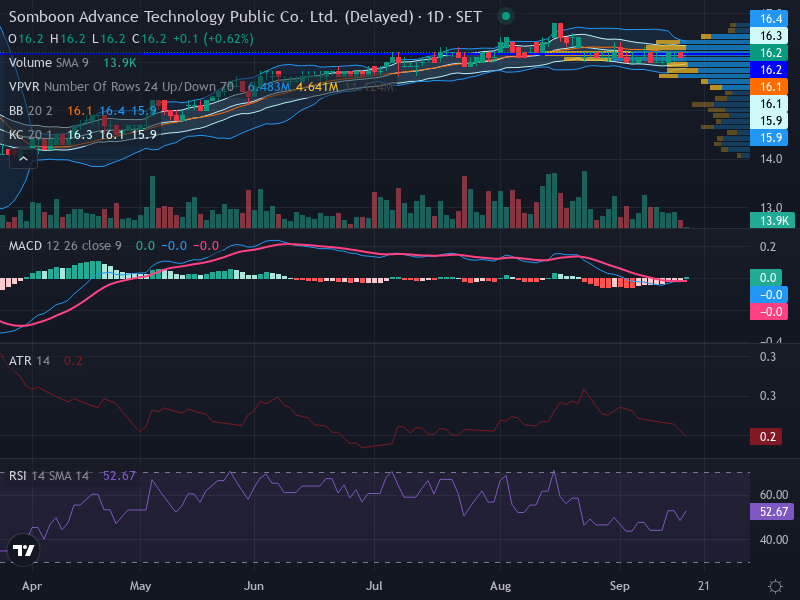Click the Jul marker on time axis

click(374, 586)
